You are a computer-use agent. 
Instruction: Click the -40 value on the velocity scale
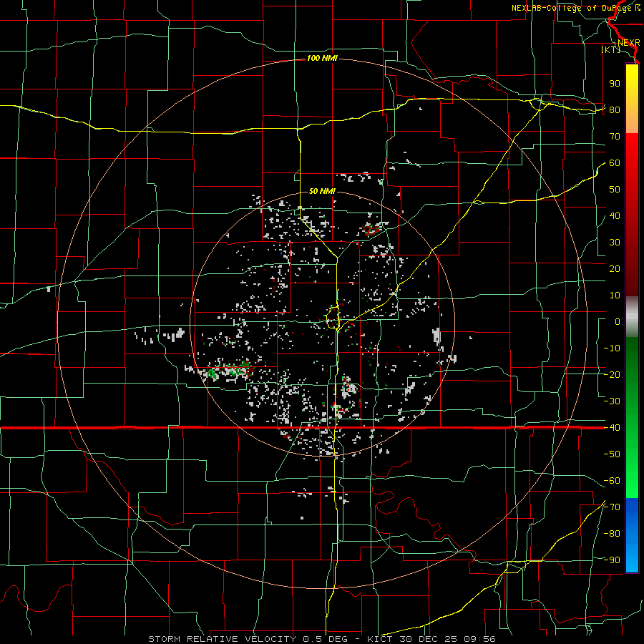612,428
